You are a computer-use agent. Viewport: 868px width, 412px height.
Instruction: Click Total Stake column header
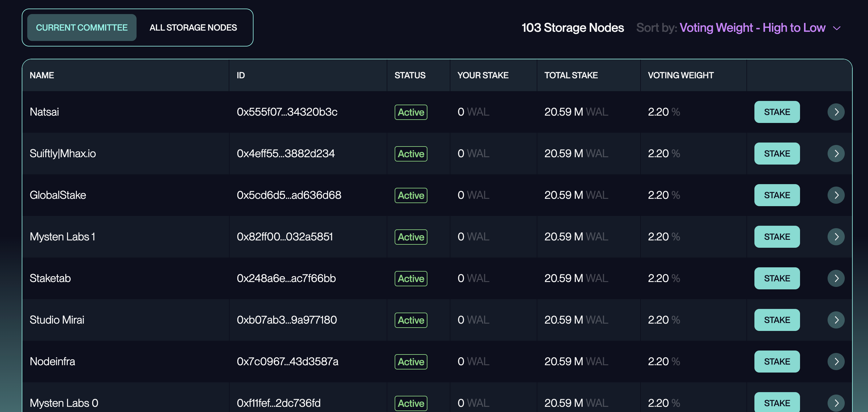click(x=571, y=76)
